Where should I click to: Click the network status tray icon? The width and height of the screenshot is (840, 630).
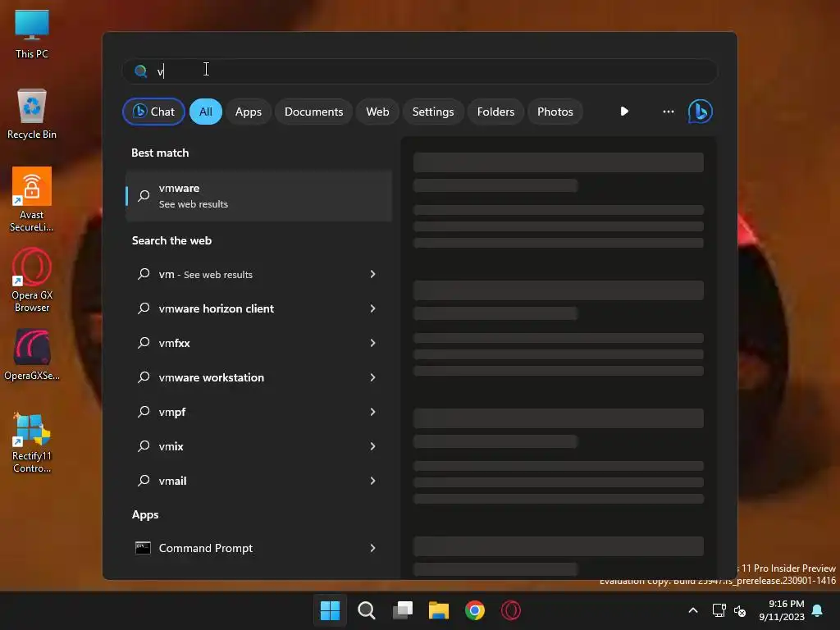click(719, 610)
